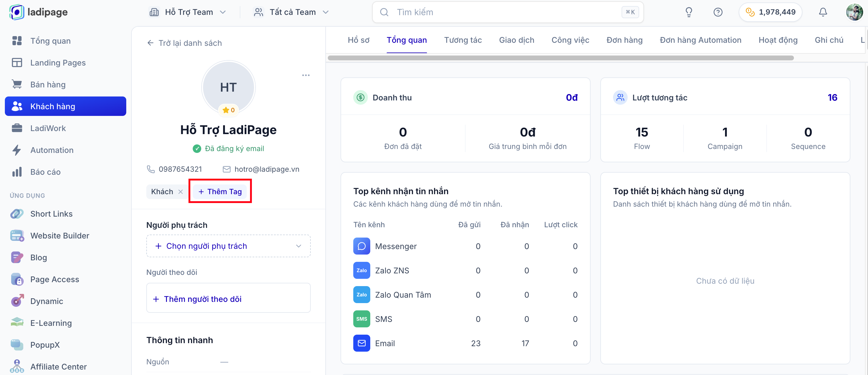This screenshot has height=375, width=868.
Task: Click Trở lại danh sách link
Action: [x=184, y=43]
